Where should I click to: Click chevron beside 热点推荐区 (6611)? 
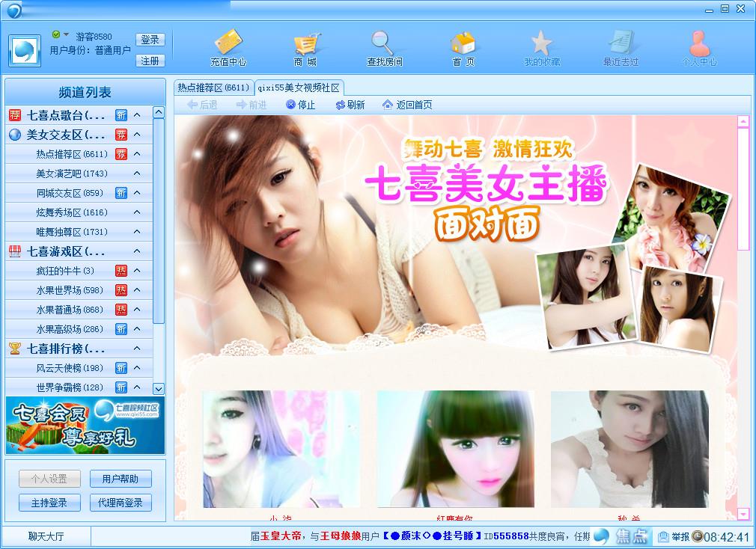137,153
